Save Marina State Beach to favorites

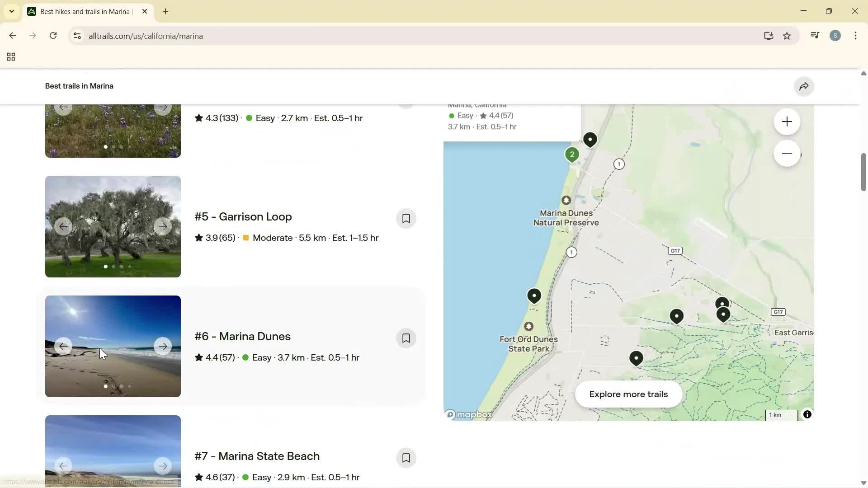click(406, 458)
